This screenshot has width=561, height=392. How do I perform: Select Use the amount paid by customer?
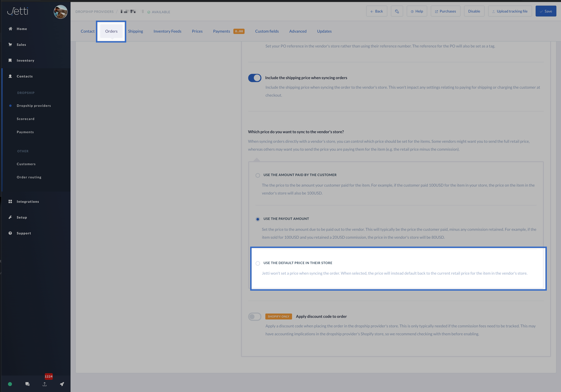point(258,175)
